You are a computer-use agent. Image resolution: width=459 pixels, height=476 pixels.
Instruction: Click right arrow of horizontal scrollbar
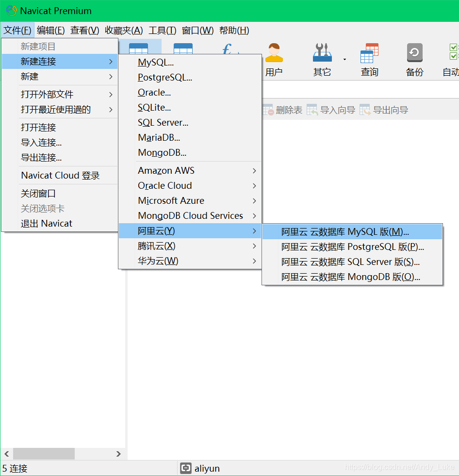(x=119, y=454)
